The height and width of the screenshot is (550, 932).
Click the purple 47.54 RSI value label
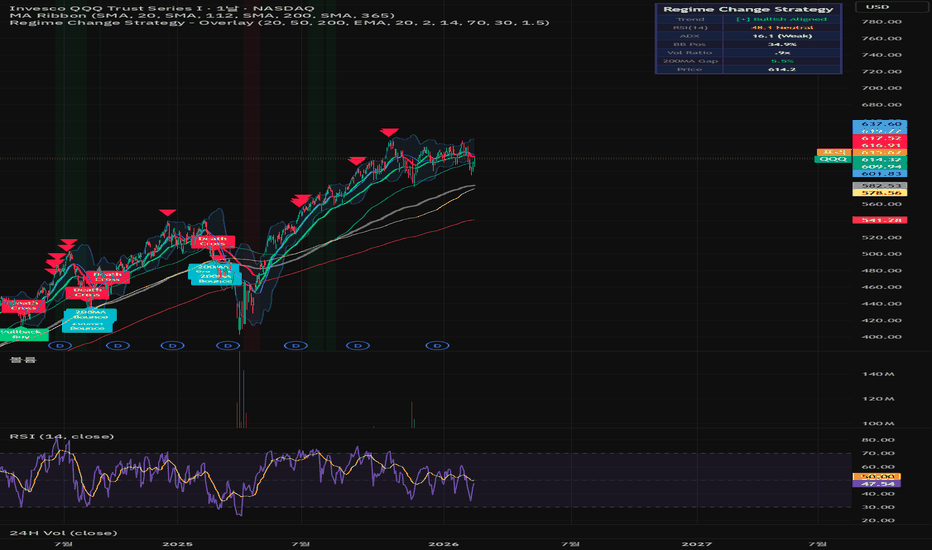click(x=877, y=484)
